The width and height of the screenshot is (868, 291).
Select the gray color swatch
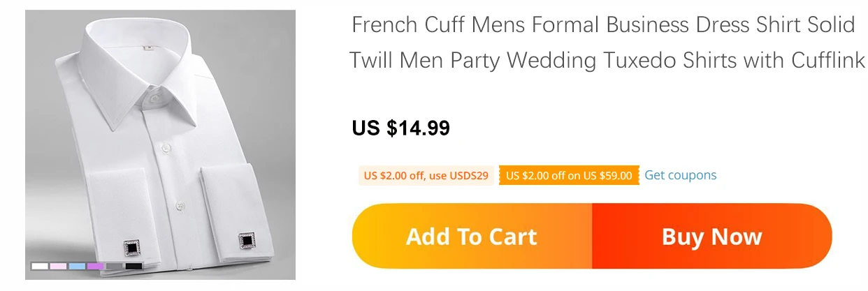tap(114, 266)
